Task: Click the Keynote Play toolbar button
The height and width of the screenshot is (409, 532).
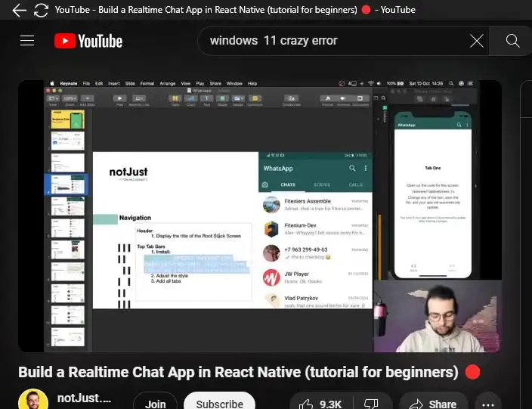Action: tap(119, 98)
